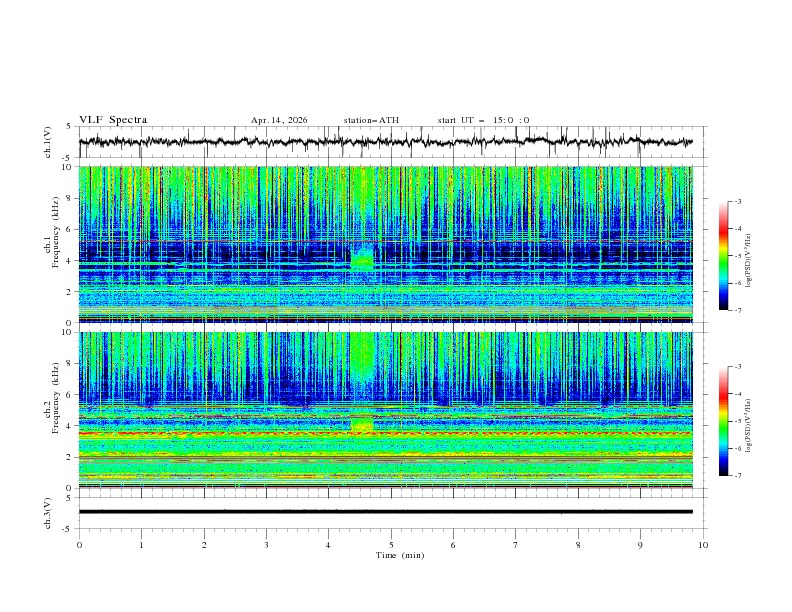Click the ch.1 spectrogram color bar
Viewport: 792px width, 612px height.
(x=723, y=256)
